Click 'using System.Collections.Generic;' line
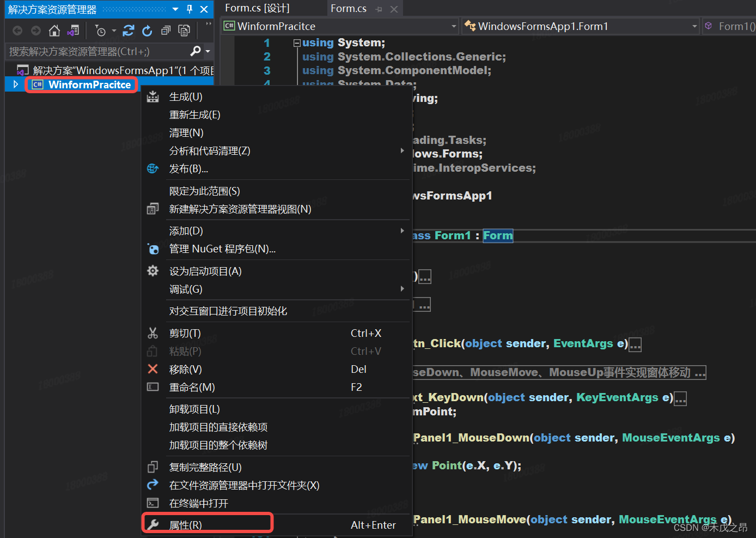Viewport: 756px width, 538px height. (404, 57)
